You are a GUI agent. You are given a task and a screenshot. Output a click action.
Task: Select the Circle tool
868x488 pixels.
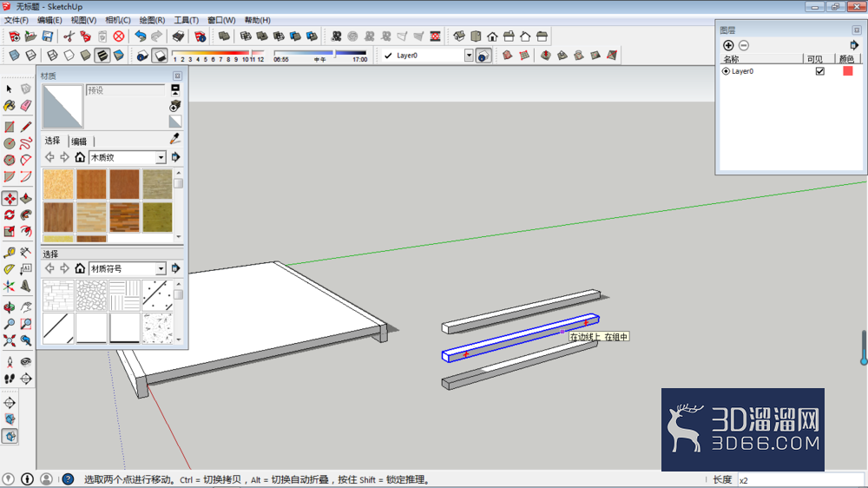[x=10, y=143]
